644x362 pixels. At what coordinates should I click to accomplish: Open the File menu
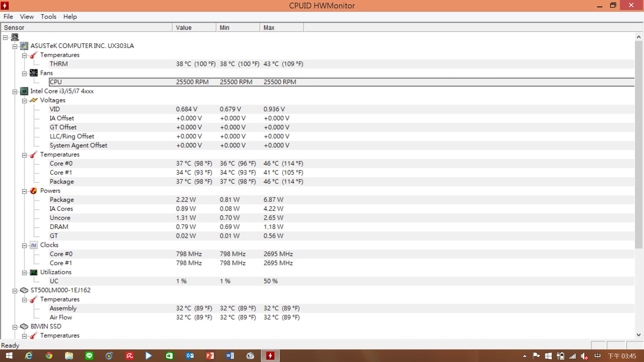click(8, 16)
